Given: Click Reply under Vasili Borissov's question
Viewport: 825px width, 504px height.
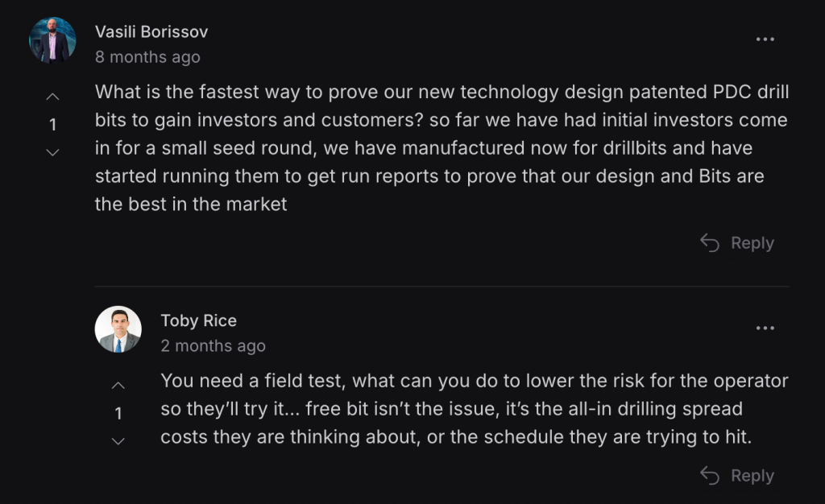Looking at the screenshot, I should (x=737, y=243).
